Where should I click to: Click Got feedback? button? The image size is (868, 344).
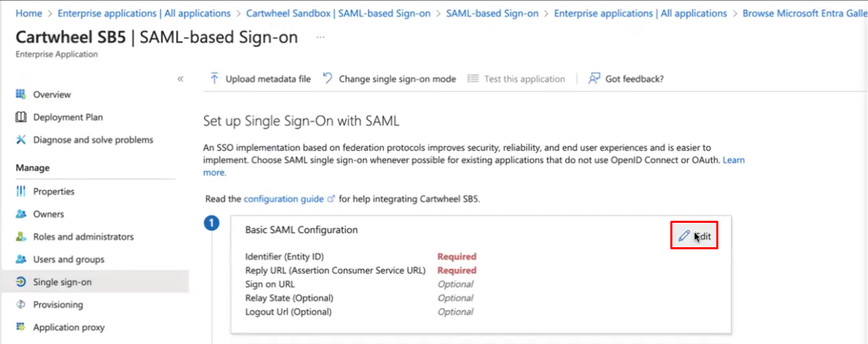[626, 79]
